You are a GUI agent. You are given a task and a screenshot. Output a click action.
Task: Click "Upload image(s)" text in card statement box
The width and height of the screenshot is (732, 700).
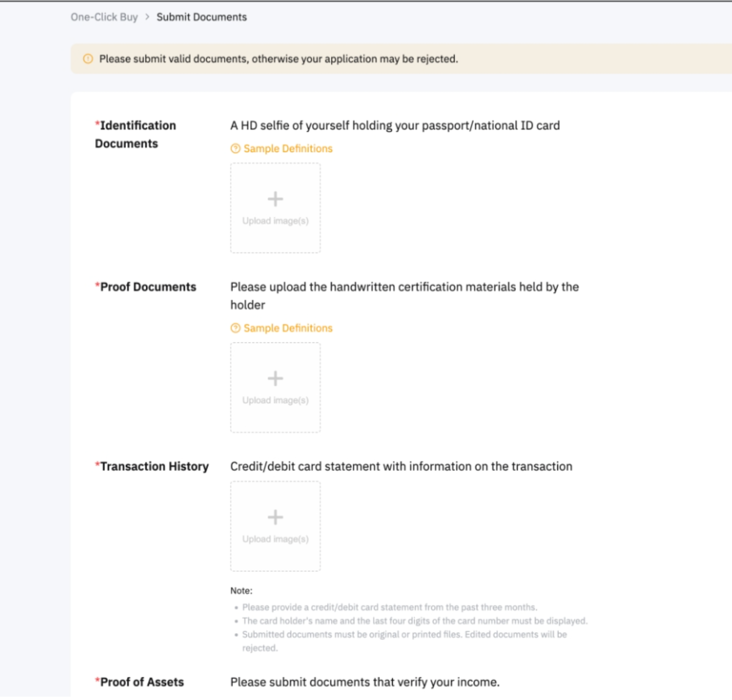click(275, 539)
